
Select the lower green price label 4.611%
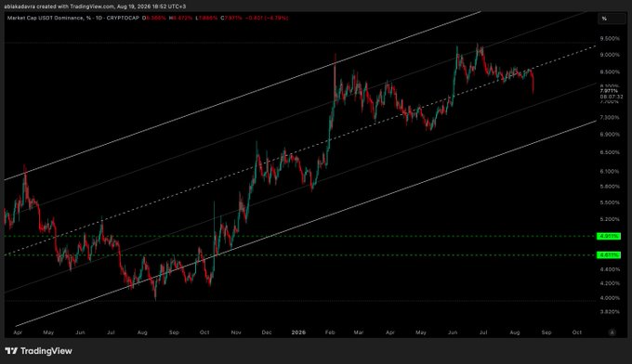tap(609, 254)
